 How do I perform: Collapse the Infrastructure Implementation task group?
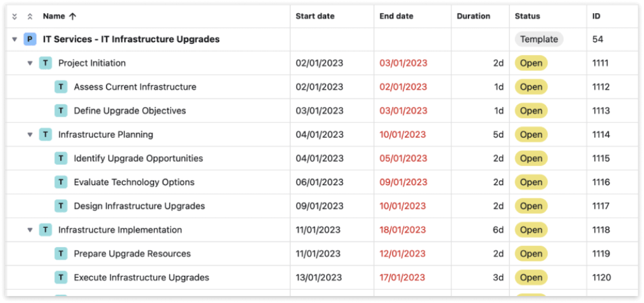(30, 230)
